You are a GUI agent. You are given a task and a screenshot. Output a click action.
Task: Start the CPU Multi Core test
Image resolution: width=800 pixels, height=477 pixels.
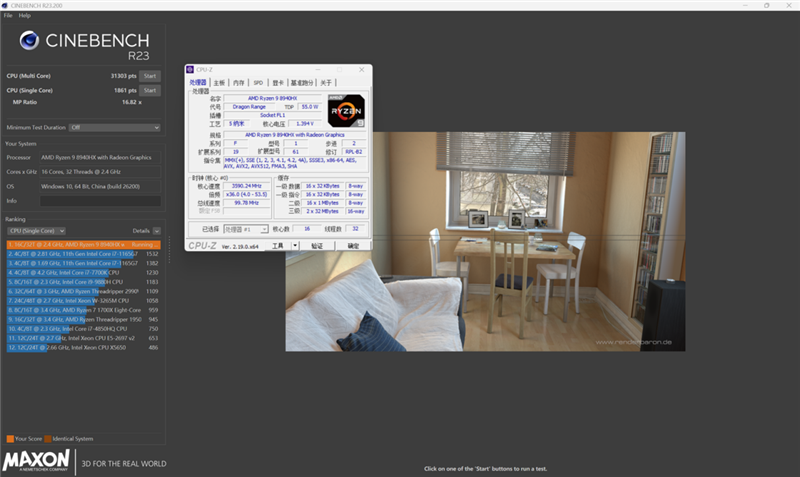tap(150, 76)
